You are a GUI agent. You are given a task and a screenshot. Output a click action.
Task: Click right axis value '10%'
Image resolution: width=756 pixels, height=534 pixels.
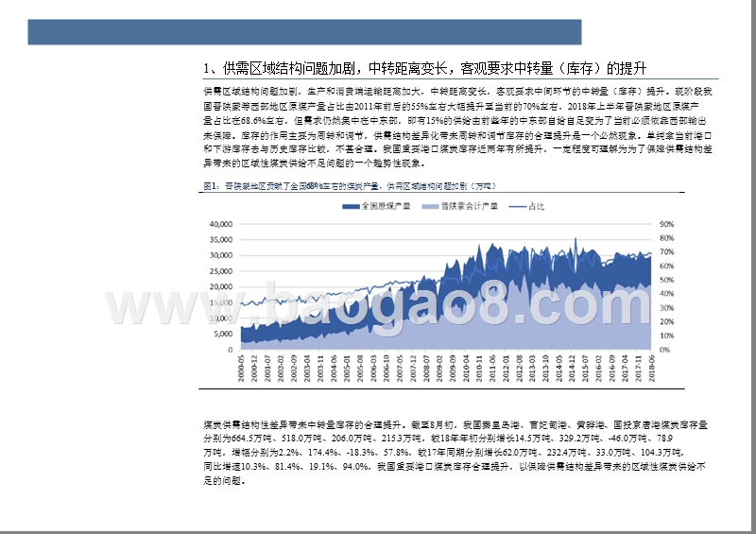click(667, 336)
